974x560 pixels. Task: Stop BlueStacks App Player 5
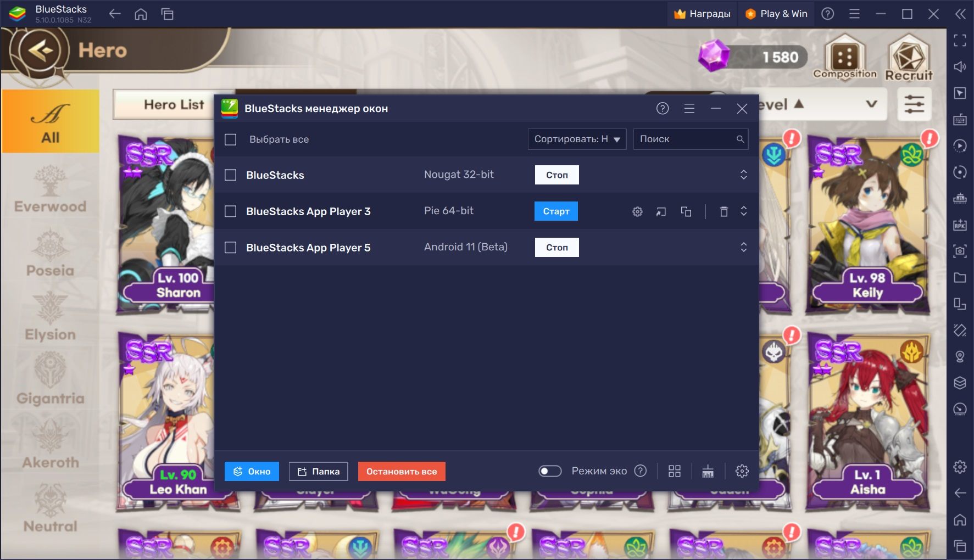click(556, 248)
